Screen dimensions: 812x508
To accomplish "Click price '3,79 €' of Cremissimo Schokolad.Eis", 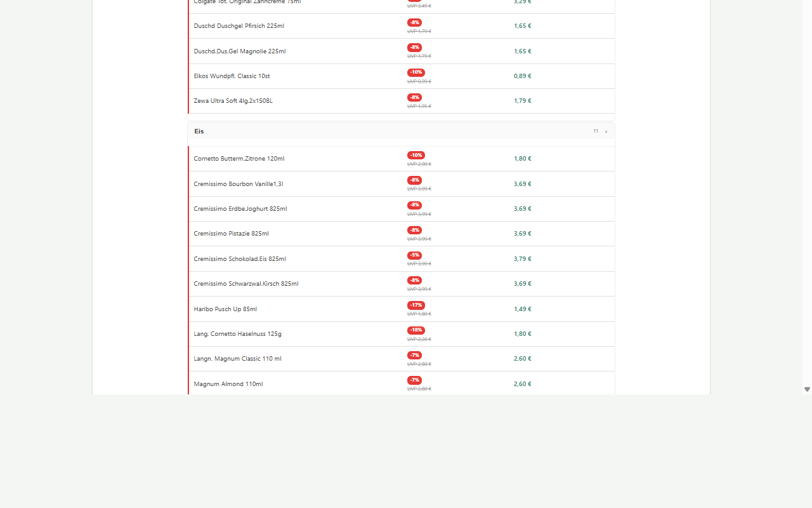I will (x=523, y=259).
